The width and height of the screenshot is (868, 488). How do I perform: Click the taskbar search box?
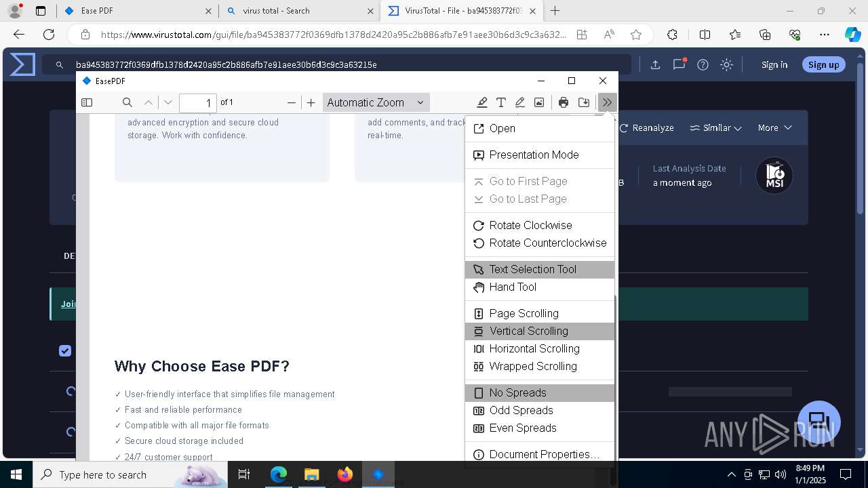130,474
